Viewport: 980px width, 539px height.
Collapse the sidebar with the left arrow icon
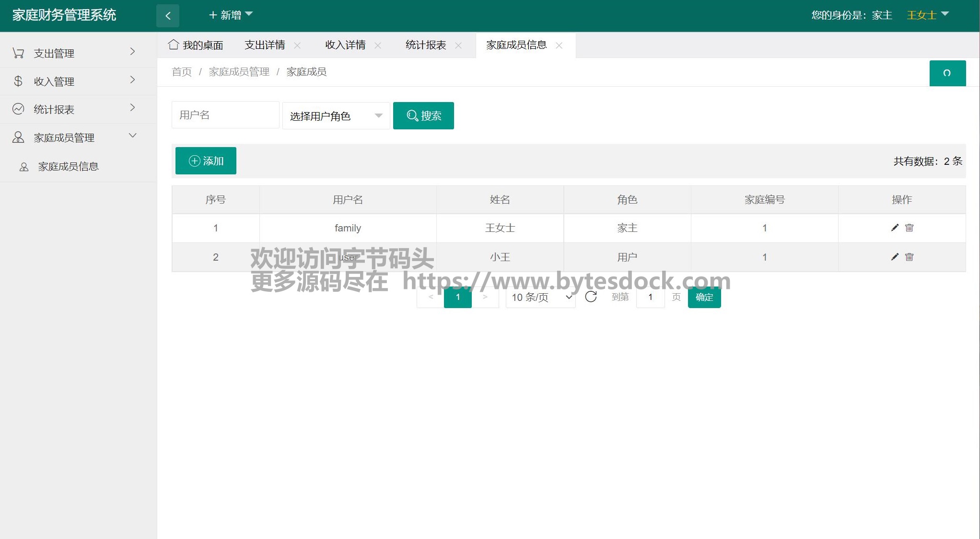pos(168,15)
